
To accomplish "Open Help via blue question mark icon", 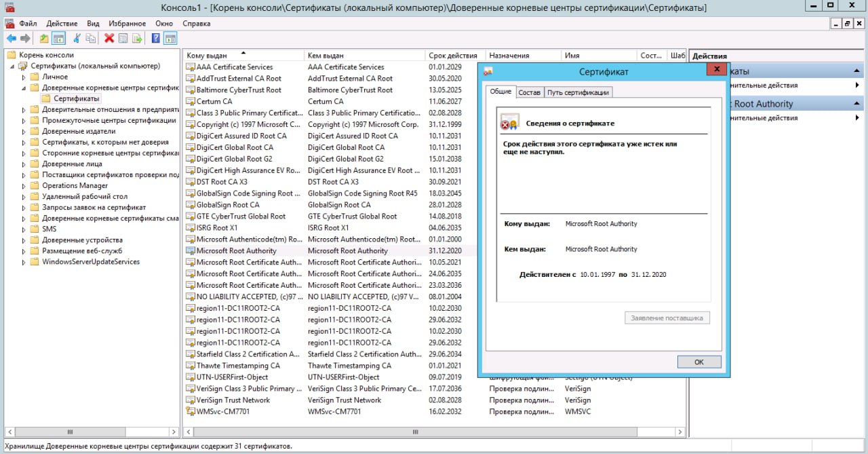I will (x=155, y=38).
